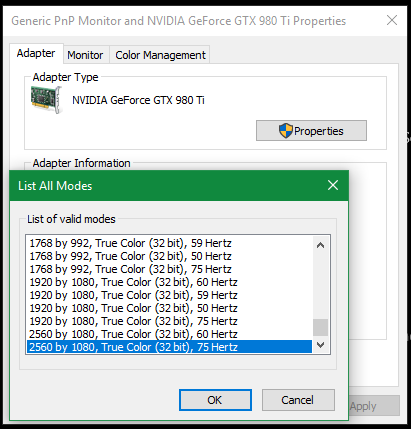Image resolution: width=411 pixels, height=429 pixels.
Task: Click the mode list scroll-down arrow
Action: pyautogui.click(x=320, y=345)
